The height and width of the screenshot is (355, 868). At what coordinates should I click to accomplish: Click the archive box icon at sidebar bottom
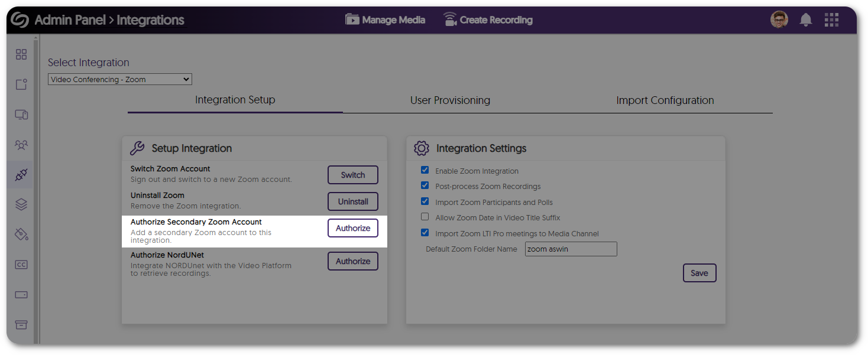pos(21,324)
